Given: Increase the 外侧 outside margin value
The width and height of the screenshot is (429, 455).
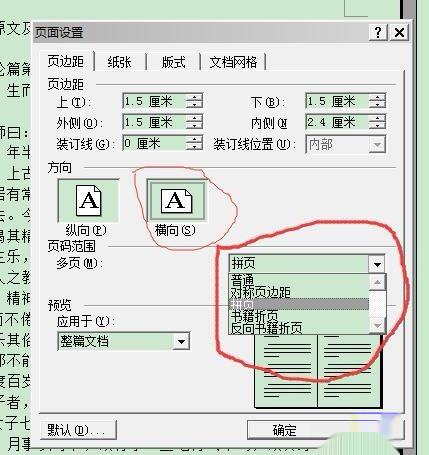Looking at the screenshot, I should [194, 118].
